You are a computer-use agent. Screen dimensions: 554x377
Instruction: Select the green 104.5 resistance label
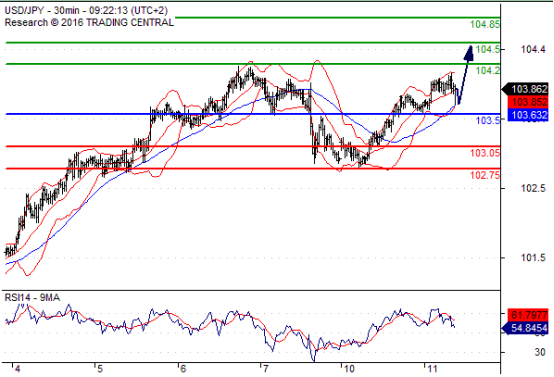pyautogui.click(x=488, y=49)
